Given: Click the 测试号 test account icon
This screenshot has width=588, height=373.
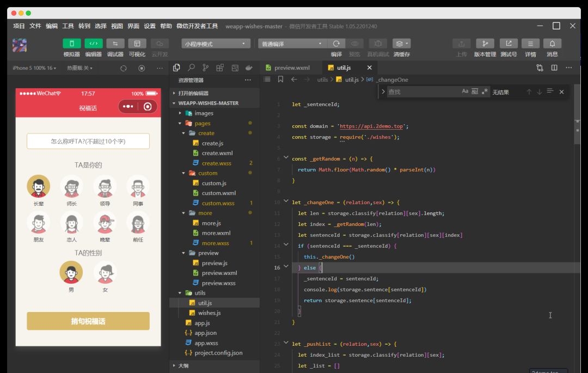Looking at the screenshot, I should 509,44.
